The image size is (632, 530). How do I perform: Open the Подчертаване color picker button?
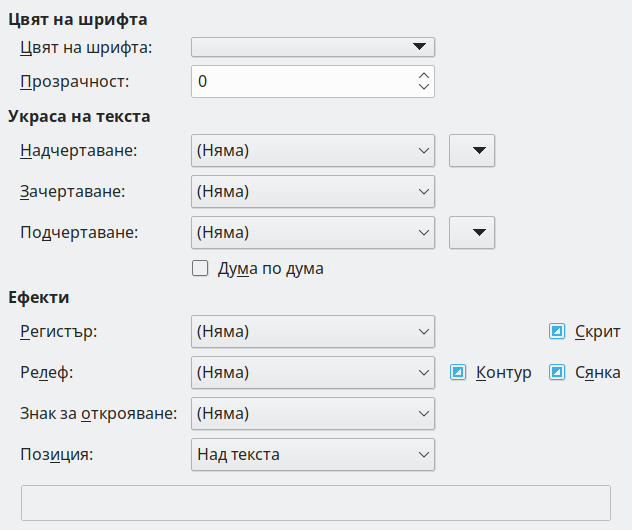(x=472, y=233)
